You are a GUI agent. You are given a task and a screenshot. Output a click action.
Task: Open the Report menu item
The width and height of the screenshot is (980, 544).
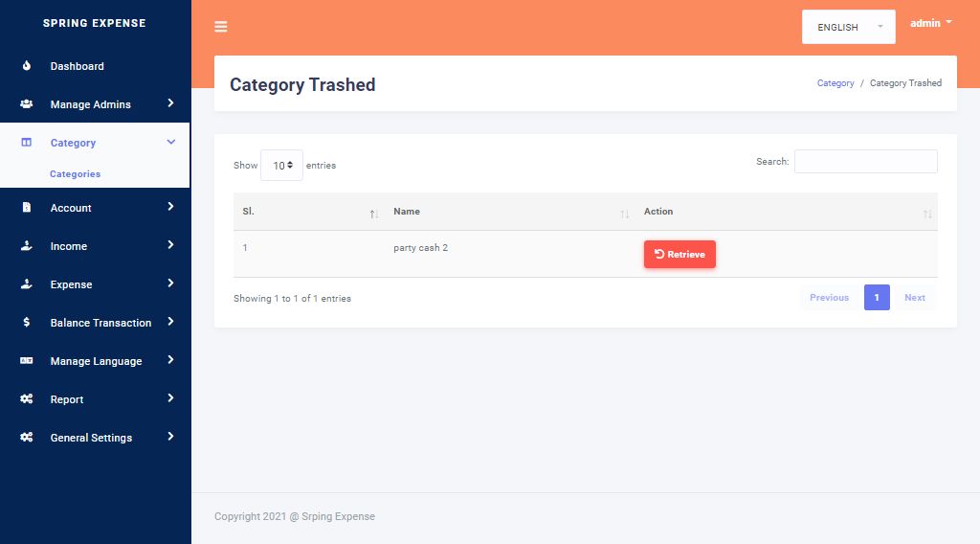95,399
